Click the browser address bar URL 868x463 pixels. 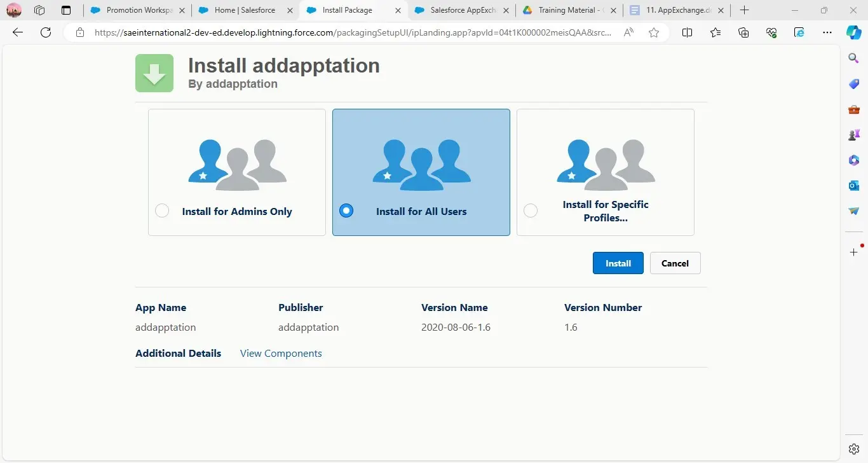coord(353,33)
